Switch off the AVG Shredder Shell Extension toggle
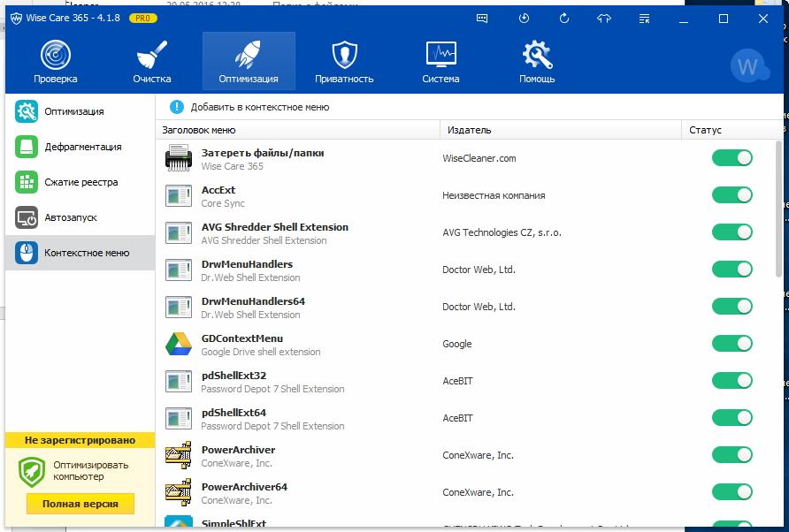789x532 pixels. 732,232
